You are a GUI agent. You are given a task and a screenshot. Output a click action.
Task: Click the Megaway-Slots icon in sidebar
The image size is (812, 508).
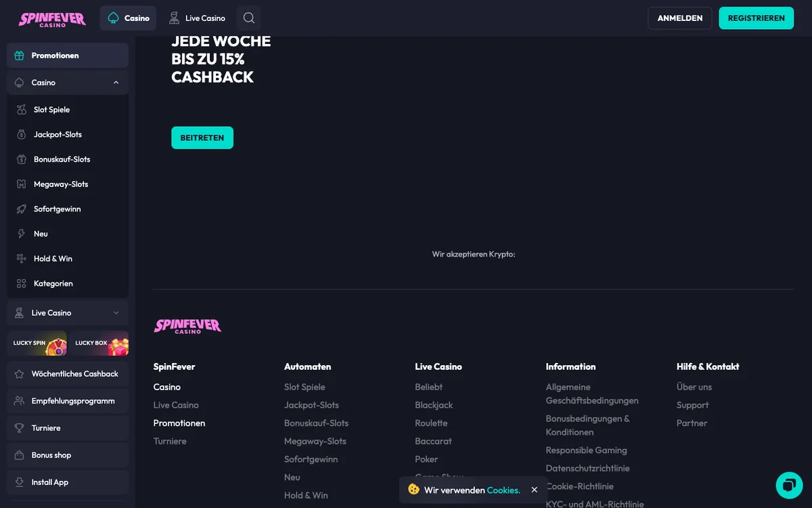pos(22,184)
